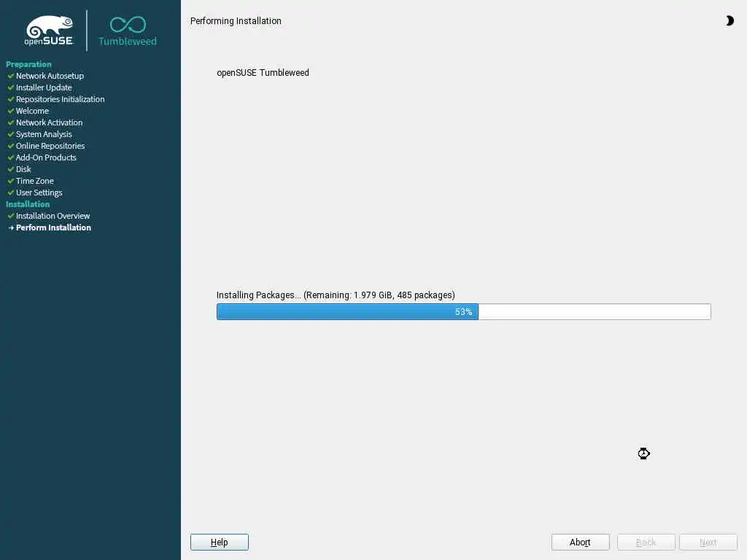Screen dimensions: 747x560
Task: Select Repositories Initialization step
Action: pos(60,99)
